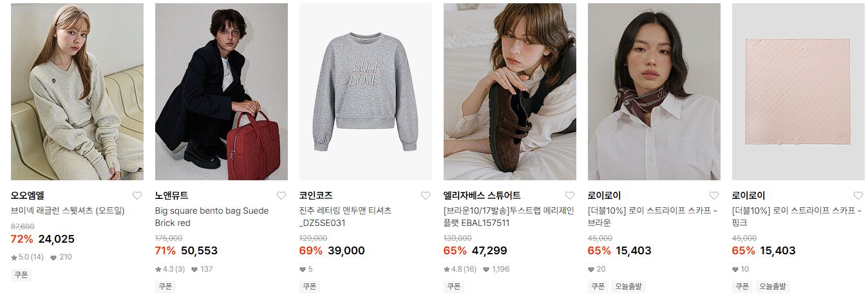Viewport: 868px width, 300px height.
Task: Toggle wishlist heart for 오오엠엘 sweatshirt
Action: coord(137,196)
